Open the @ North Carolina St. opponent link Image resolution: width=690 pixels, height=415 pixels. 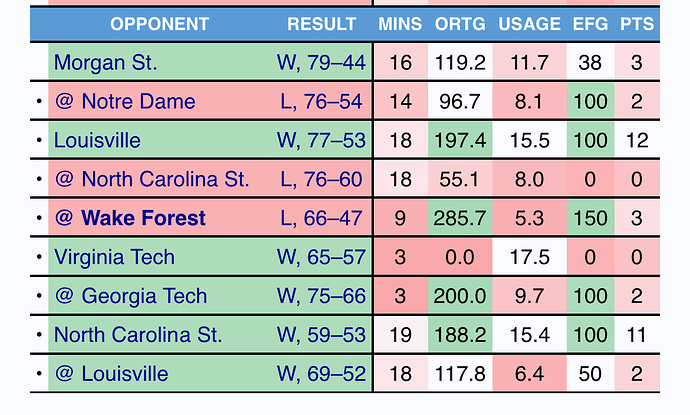point(152,180)
